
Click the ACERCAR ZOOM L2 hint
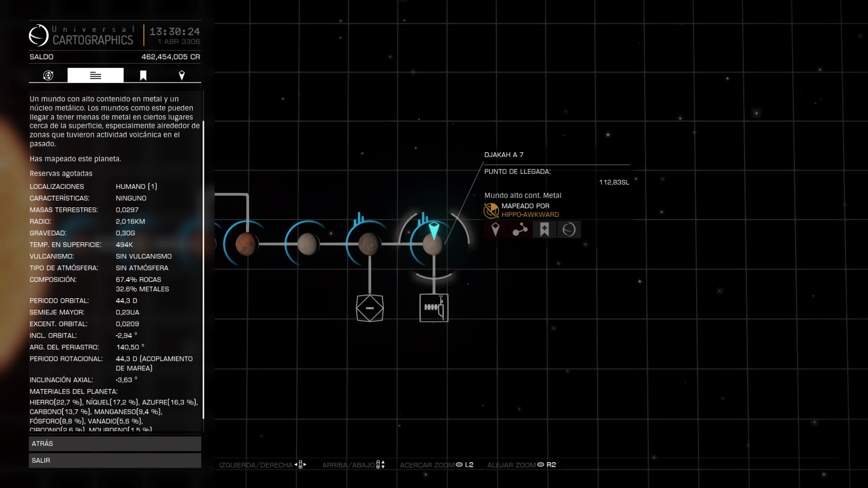coord(436,465)
